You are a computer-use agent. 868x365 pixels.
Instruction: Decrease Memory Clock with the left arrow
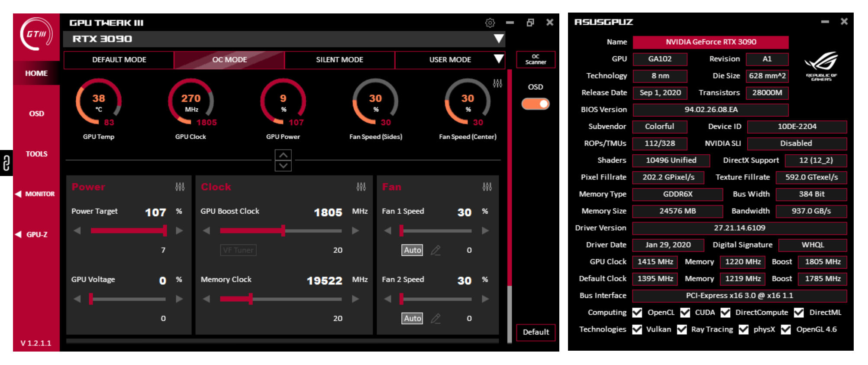pyautogui.click(x=207, y=299)
